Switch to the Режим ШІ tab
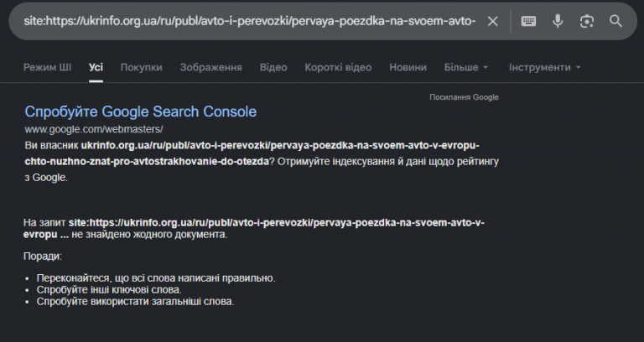The height and width of the screenshot is (342, 644). click(47, 67)
